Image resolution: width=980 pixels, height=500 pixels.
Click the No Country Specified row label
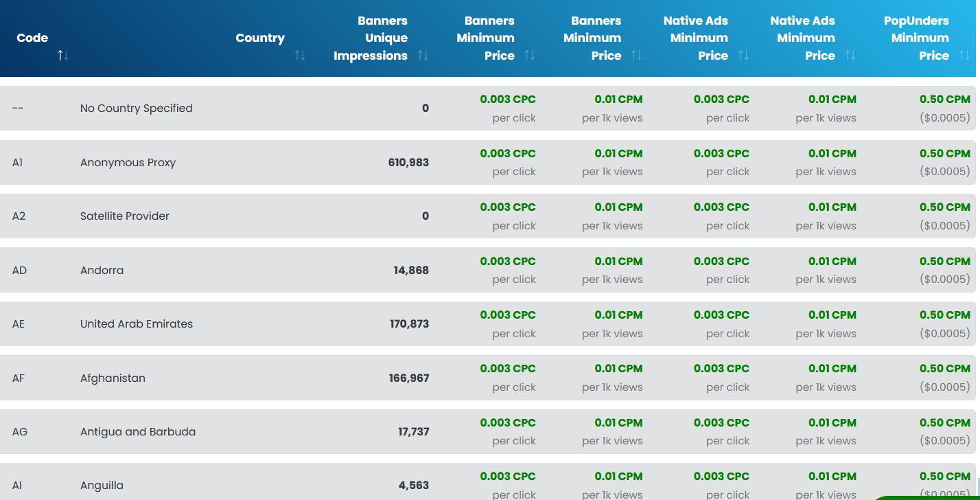[x=136, y=109]
